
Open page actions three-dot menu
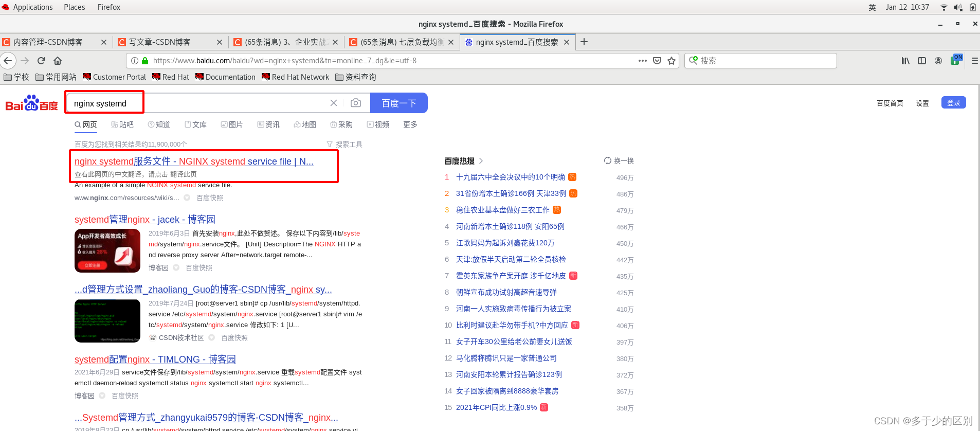tap(643, 61)
